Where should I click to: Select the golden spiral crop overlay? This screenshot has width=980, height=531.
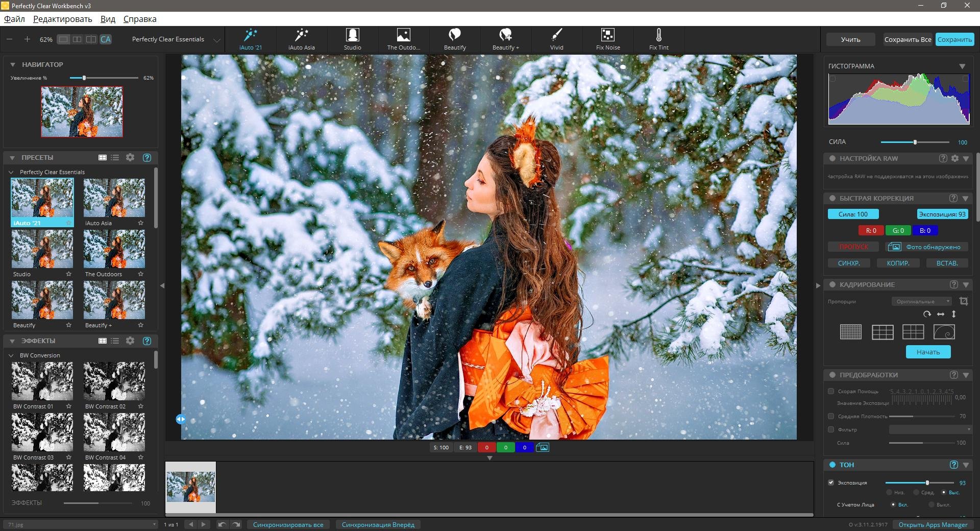pos(944,332)
